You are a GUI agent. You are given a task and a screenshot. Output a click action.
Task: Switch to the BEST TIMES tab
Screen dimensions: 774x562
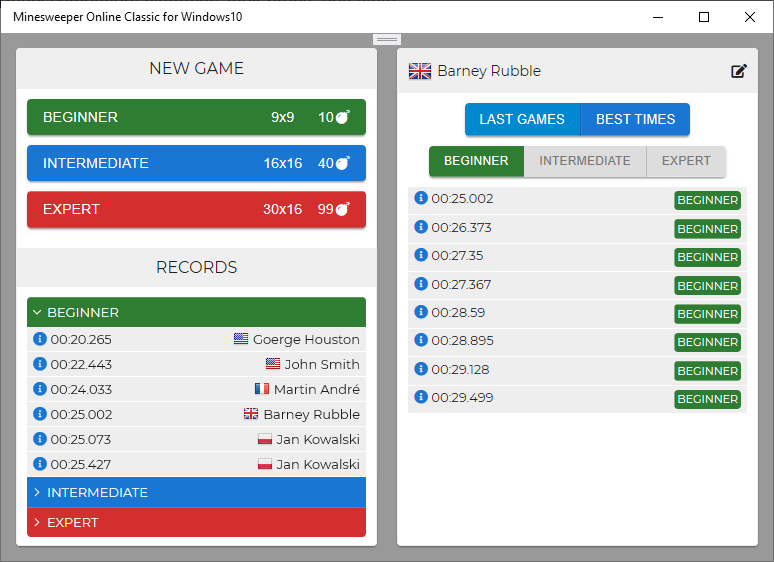tap(635, 119)
